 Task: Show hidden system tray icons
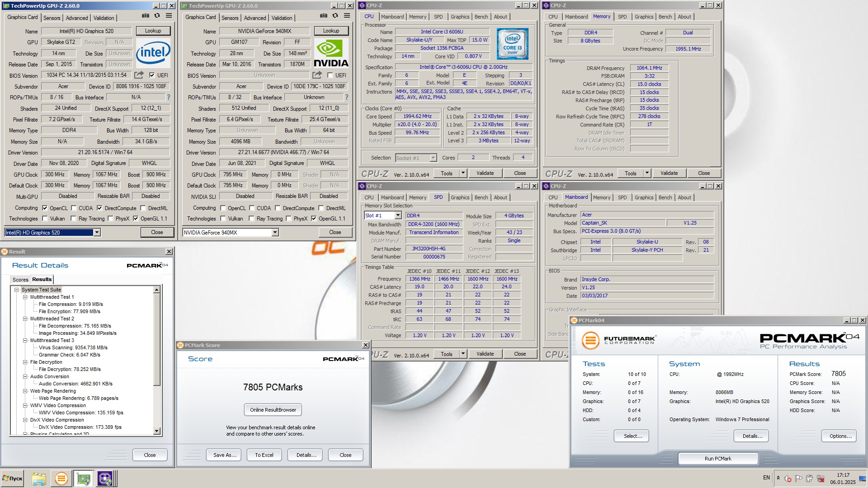(x=778, y=478)
